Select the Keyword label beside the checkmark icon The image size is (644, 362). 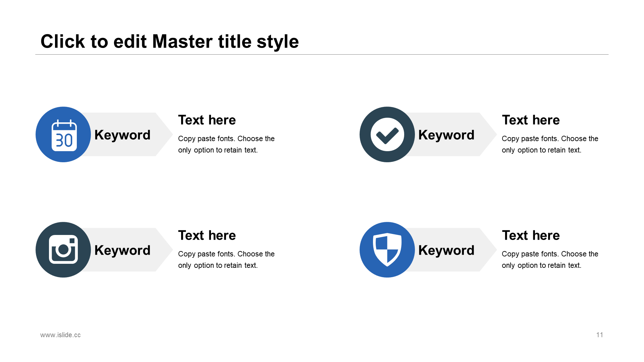[x=446, y=135]
